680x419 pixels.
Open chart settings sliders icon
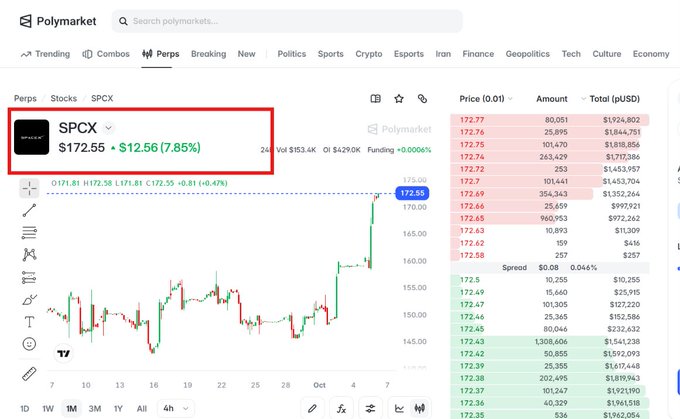[x=370, y=408]
